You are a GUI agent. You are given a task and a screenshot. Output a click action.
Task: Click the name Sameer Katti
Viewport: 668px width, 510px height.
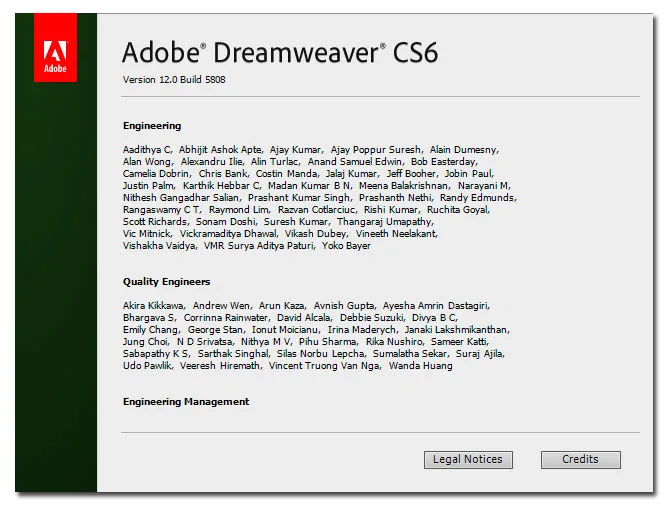(459, 342)
